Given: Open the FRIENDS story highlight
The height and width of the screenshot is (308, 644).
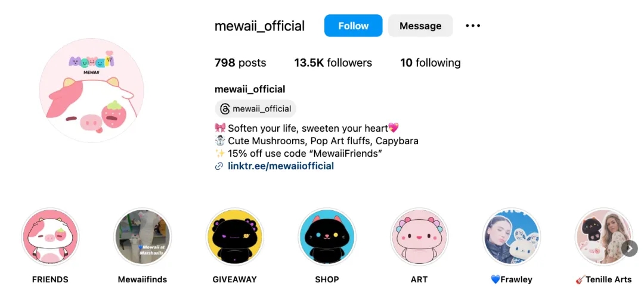Looking at the screenshot, I should (50, 237).
